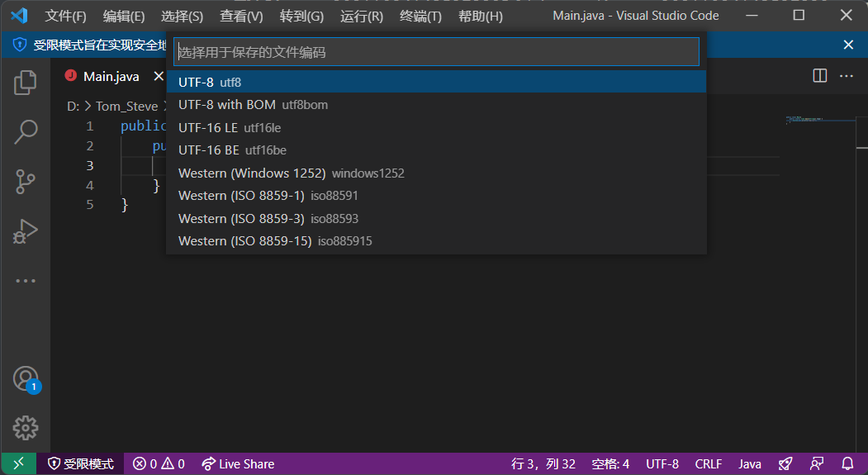The width and height of the screenshot is (868, 475).
Task: Toggle CRLF line ending in status bar
Action: tap(709, 463)
